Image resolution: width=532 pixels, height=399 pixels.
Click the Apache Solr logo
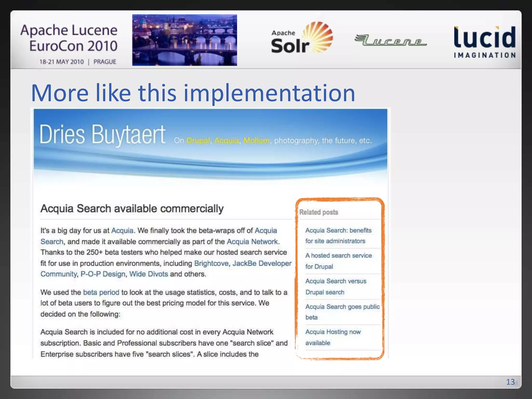(x=302, y=38)
